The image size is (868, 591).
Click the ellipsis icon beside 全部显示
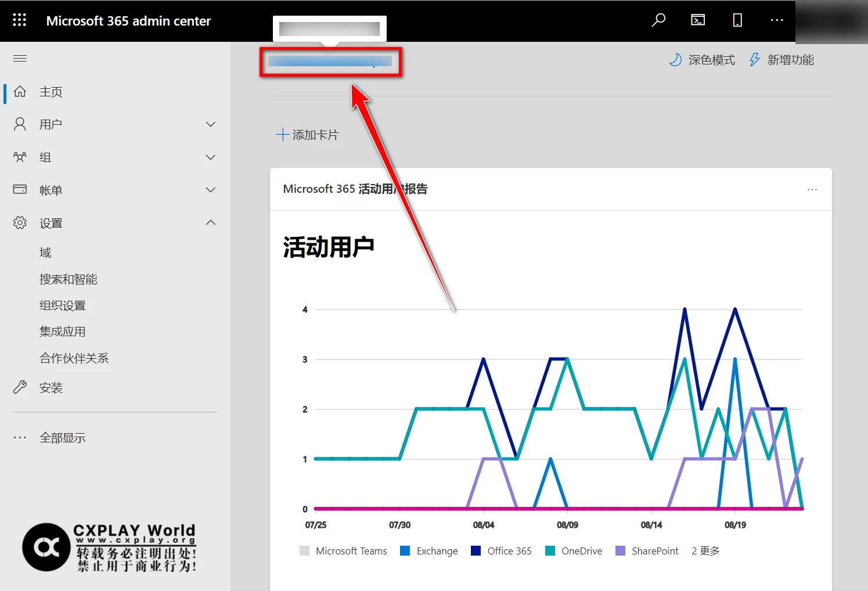point(20,438)
